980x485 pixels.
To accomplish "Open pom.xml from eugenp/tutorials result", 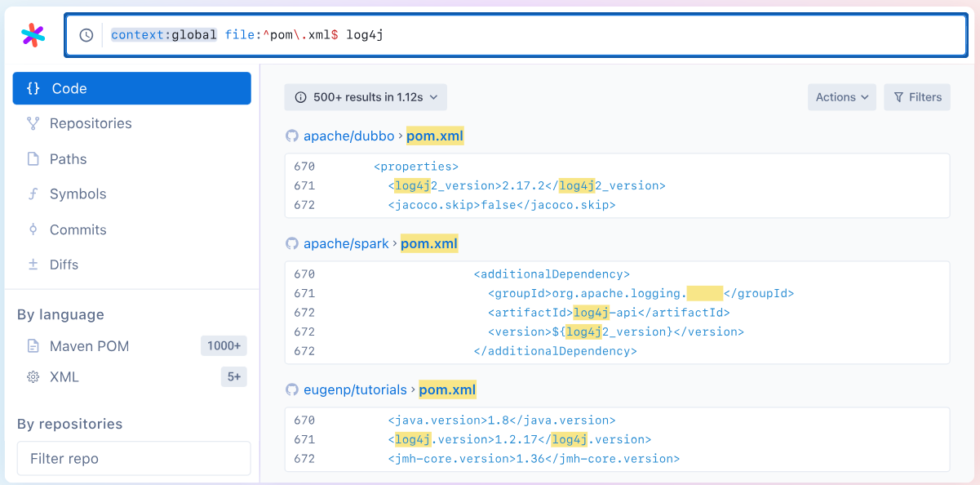I will [x=447, y=389].
